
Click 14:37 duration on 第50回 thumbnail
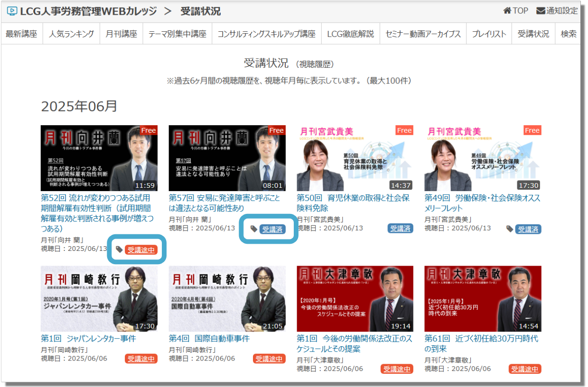pos(401,185)
